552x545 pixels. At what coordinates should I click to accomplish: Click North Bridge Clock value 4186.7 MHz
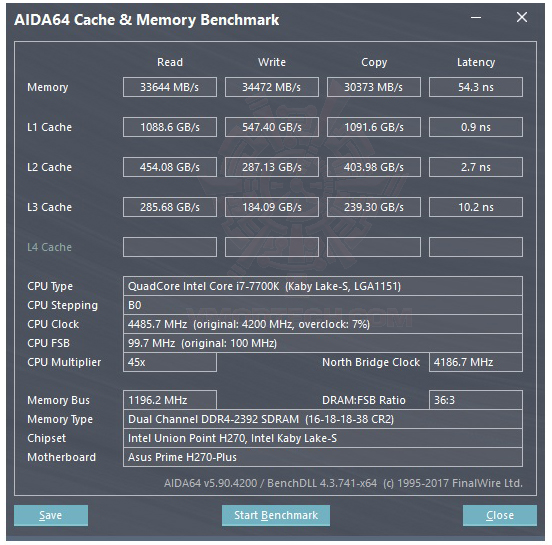click(476, 362)
